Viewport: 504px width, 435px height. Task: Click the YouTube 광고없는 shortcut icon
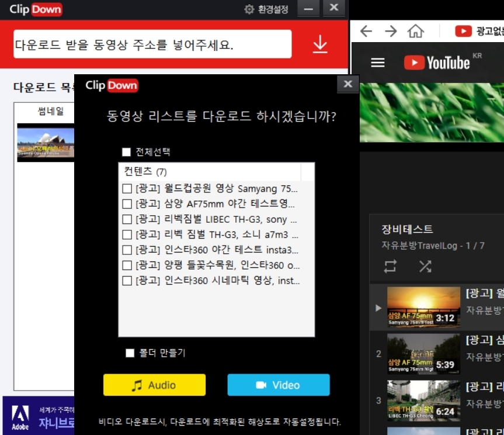pyautogui.click(x=463, y=31)
